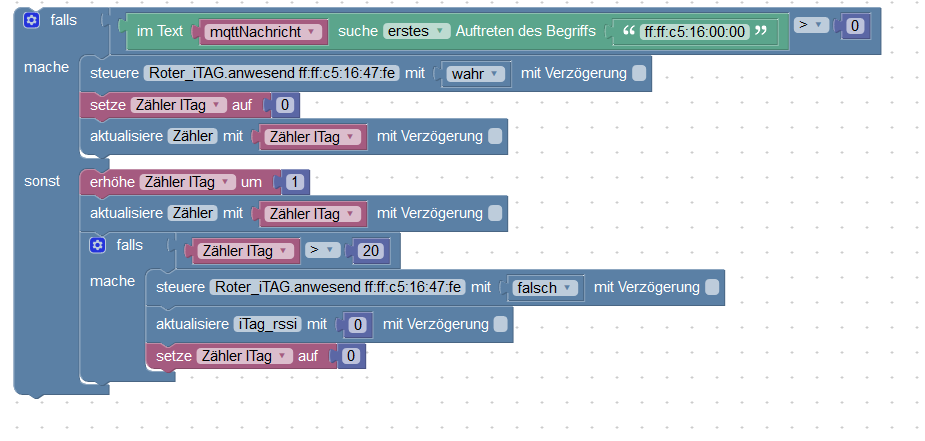Toggle delay checkbox after 'wahr' value
Viewport: 925px width, 441px height.
(639, 73)
